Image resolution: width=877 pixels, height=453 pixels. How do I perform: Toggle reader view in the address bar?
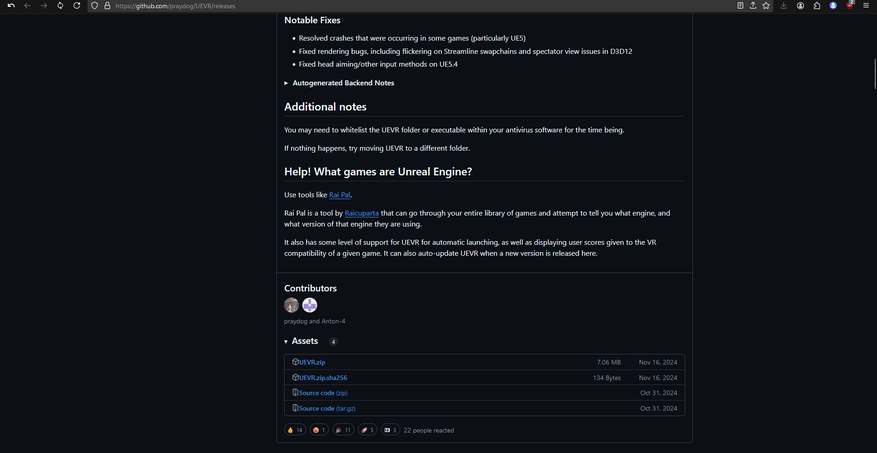coord(740,6)
